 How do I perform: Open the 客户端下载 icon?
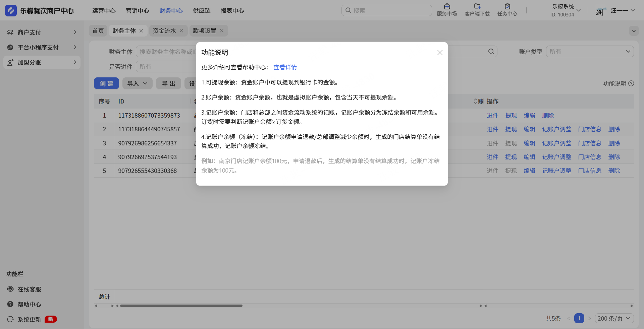point(477,6)
